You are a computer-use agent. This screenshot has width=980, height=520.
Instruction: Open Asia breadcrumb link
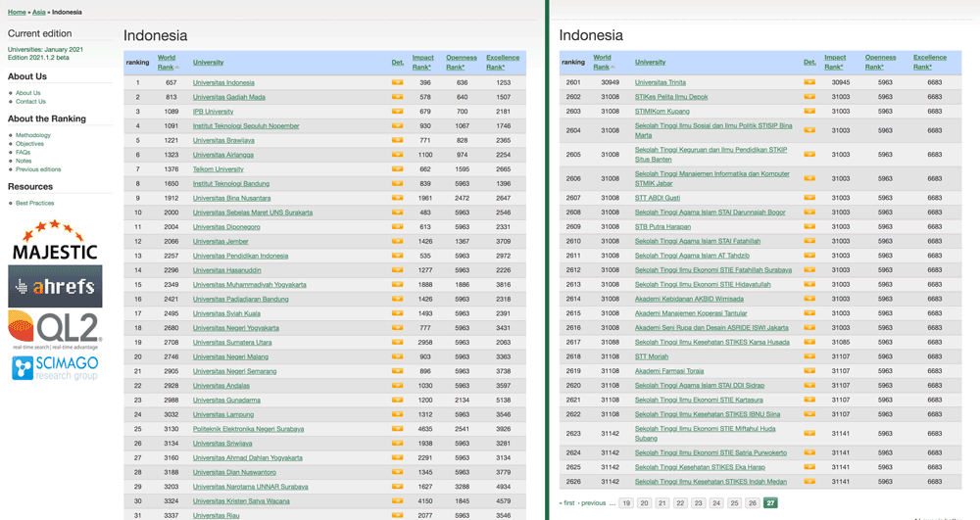[x=39, y=12]
